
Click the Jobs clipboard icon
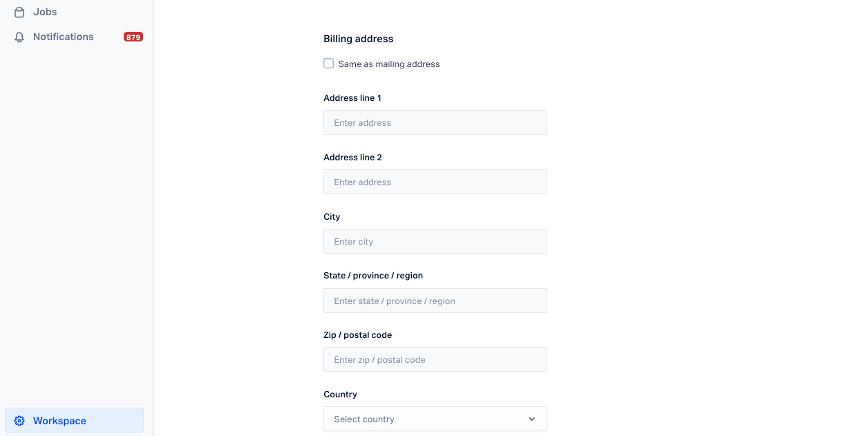(x=19, y=12)
